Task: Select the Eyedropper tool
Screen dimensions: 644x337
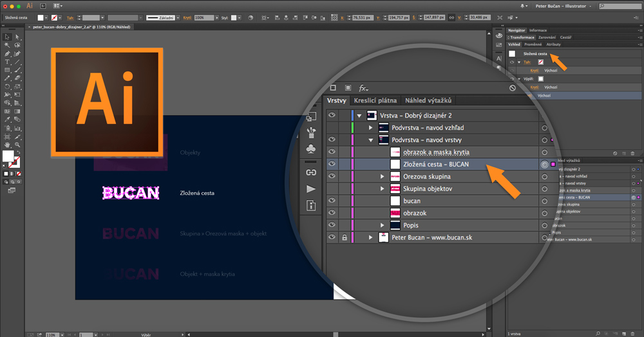Action: click(7, 120)
